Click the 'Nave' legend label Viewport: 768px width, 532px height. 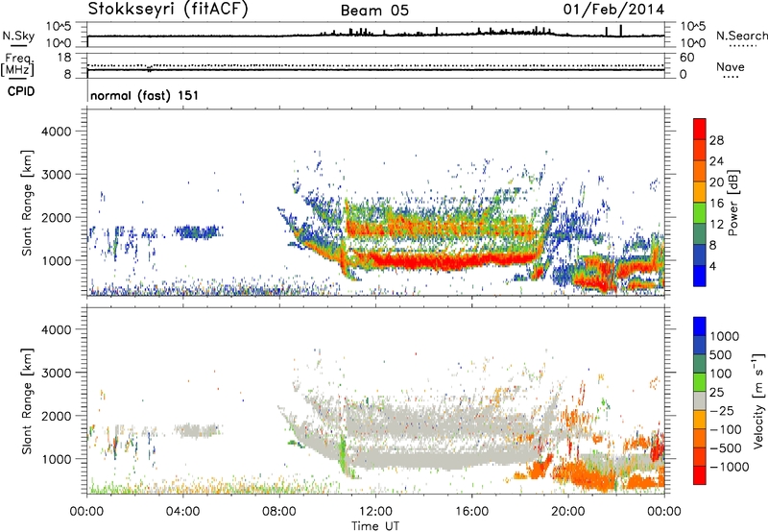pos(731,67)
